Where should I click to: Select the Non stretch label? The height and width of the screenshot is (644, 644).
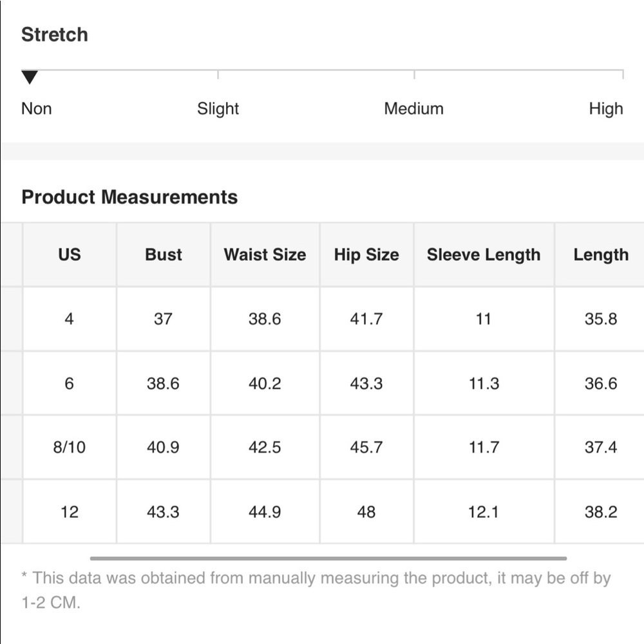(36, 109)
